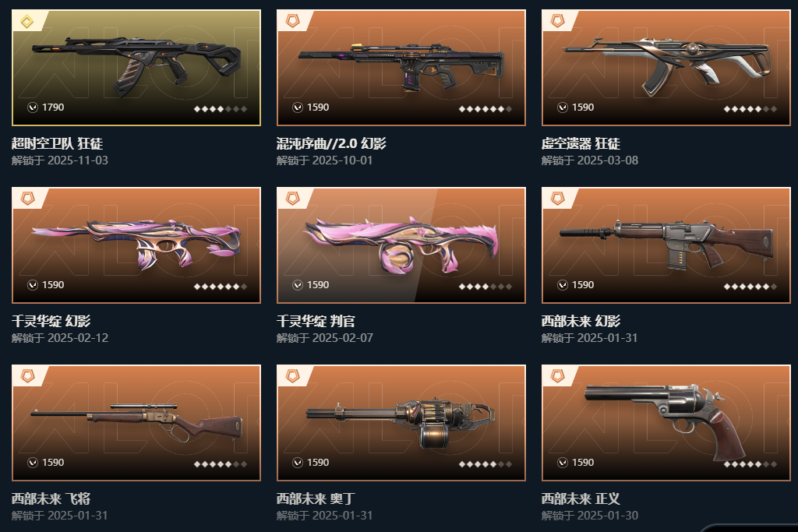Click the orange tier badge on 混沌序曲//2.0 幻影
This screenshot has width=798, height=532.
click(x=293, y=21)
